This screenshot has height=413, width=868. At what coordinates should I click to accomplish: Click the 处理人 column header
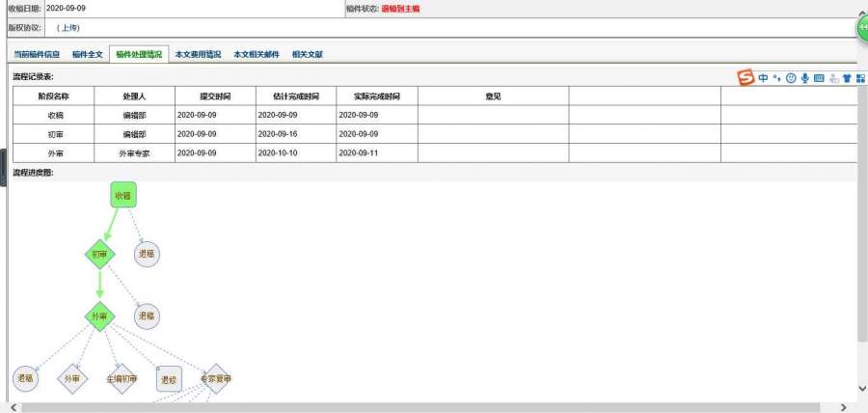(134, 96)
